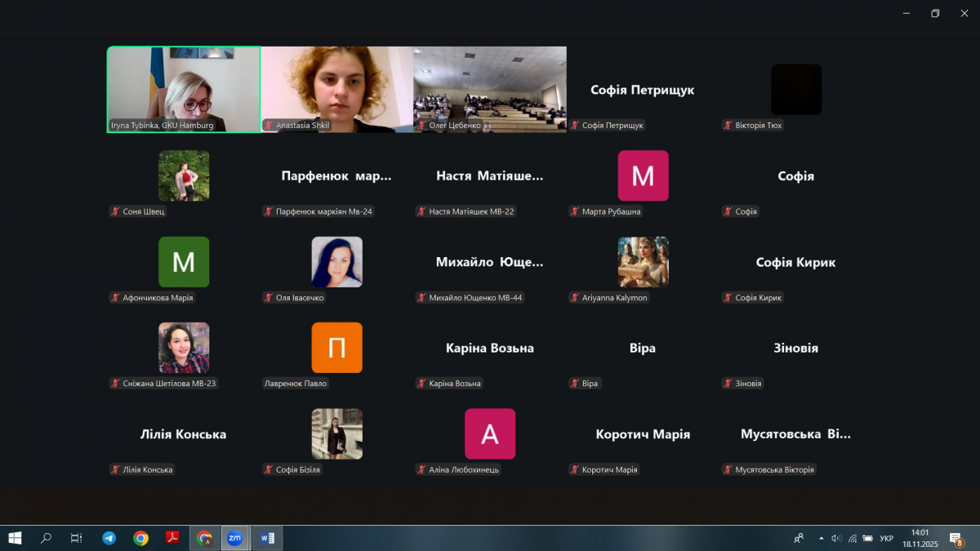Open Windows Task View
980x551 pixels.
click(x=76, y=538)
